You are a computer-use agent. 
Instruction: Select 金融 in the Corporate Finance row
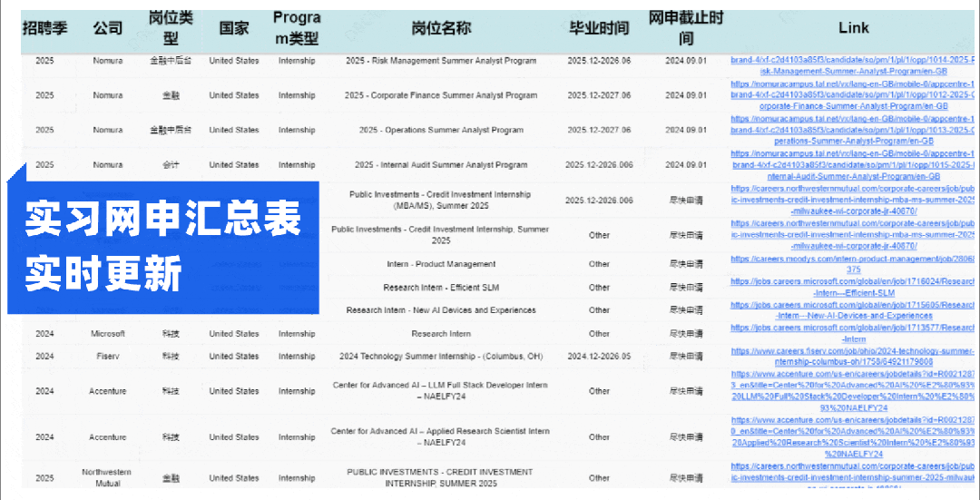(171, 95)
